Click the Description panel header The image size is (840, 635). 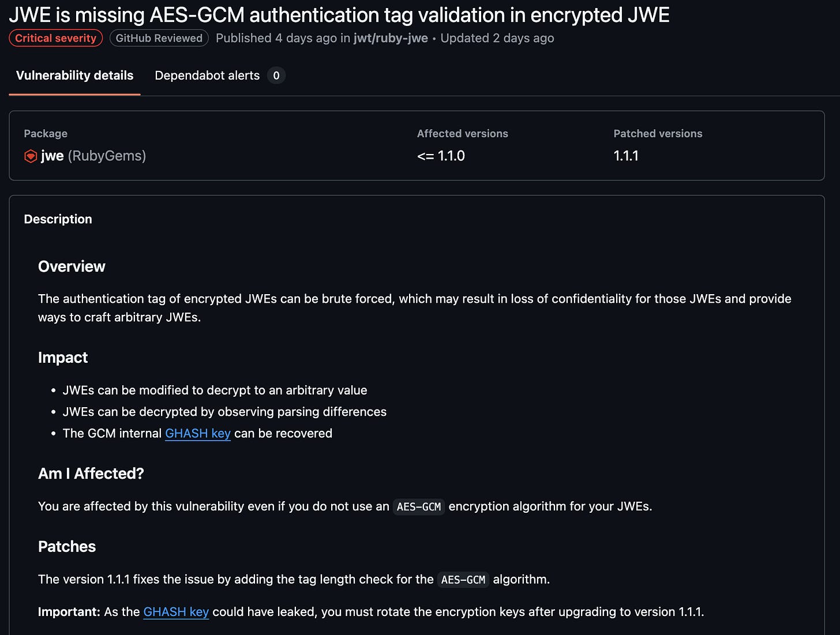pos(58,219)
